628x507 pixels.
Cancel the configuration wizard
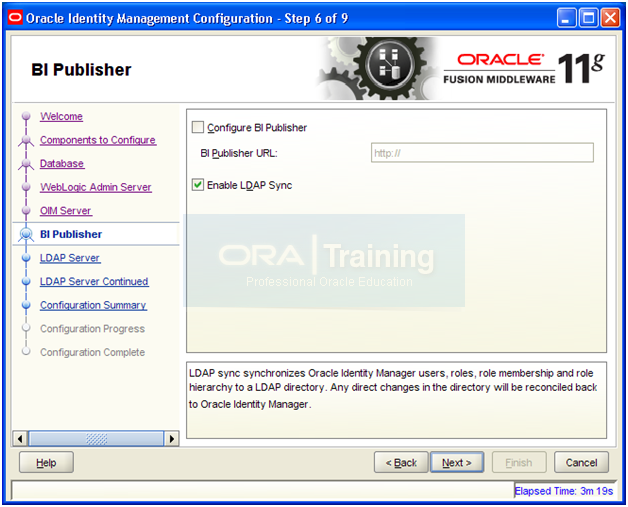[x=581, y=463]
